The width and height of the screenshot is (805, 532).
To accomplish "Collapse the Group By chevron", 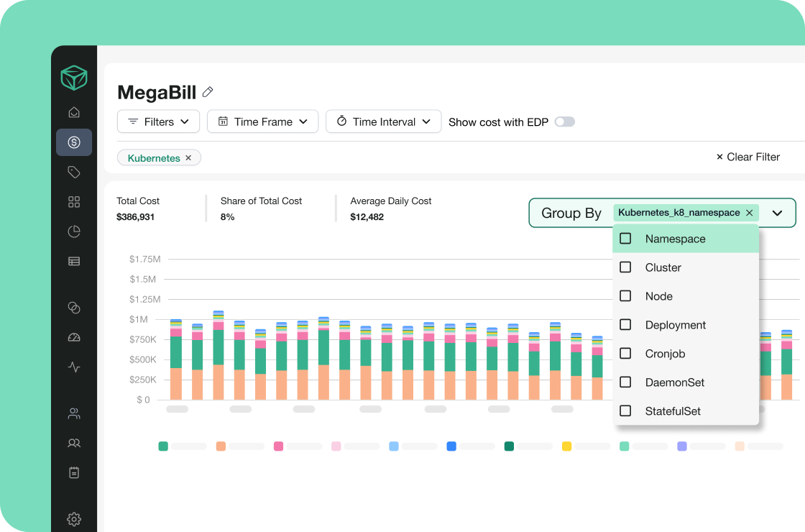I will pos(777,214).
